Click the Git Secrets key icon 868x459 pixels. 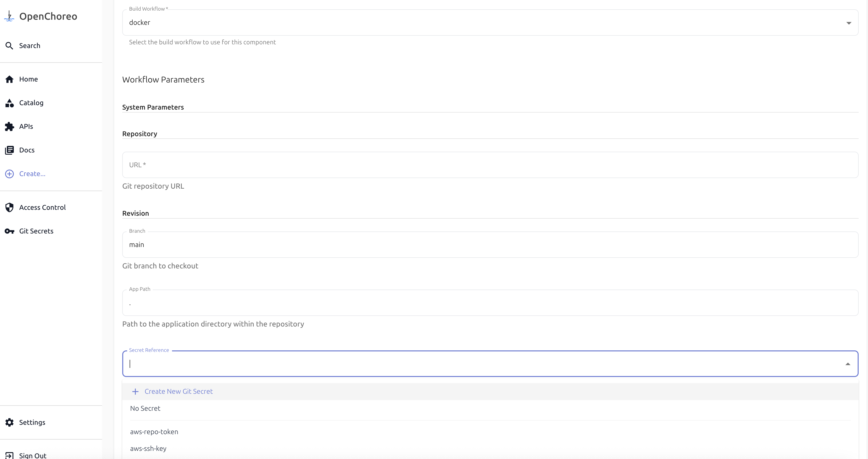(9, 231)
